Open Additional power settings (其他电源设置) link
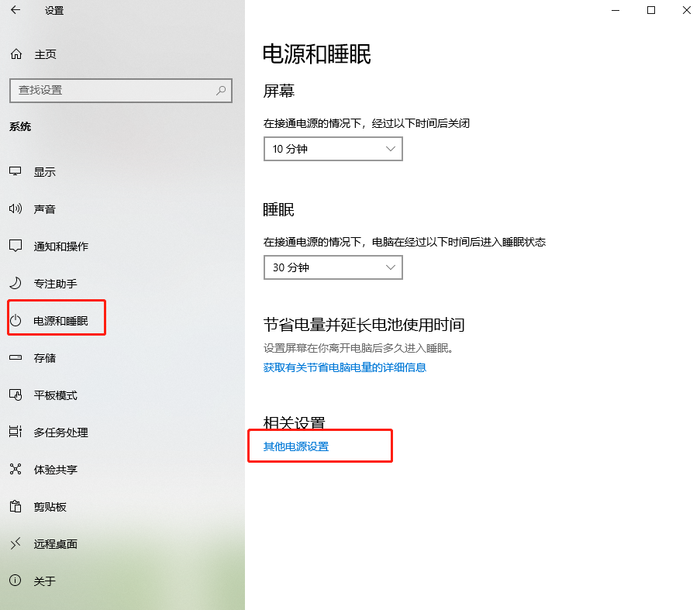The width and height of the screenshot is (700, 610). [296, 446]
